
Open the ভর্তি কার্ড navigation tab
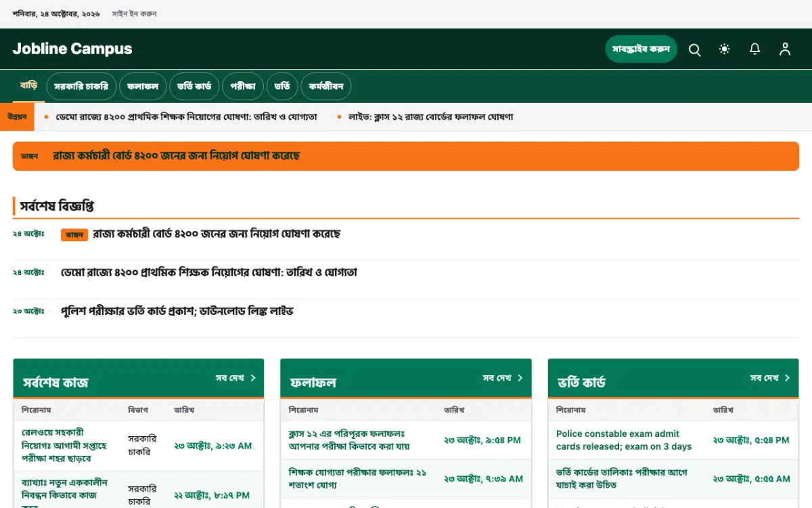194,87
